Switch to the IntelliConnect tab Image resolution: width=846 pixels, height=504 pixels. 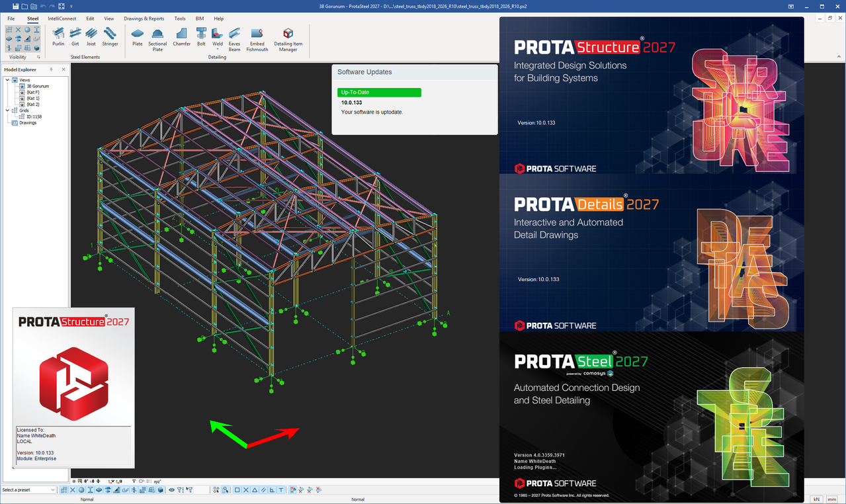tap(62, 19)
